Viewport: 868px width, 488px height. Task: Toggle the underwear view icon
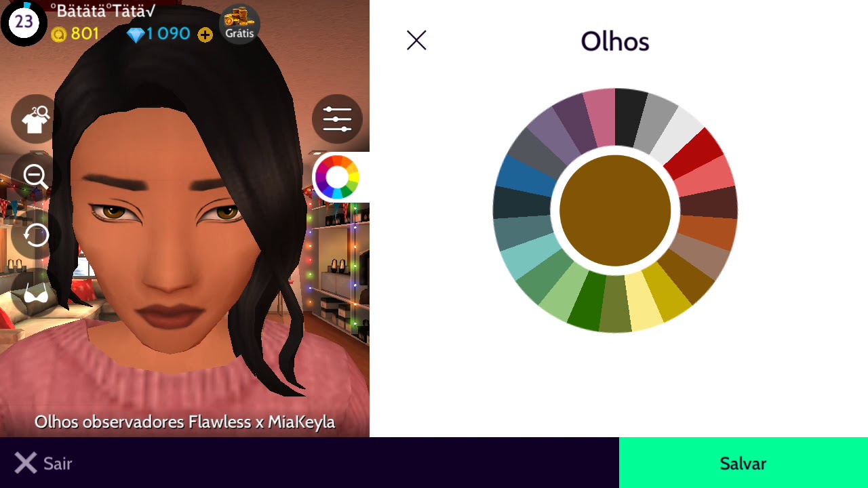tap(36, 293)
